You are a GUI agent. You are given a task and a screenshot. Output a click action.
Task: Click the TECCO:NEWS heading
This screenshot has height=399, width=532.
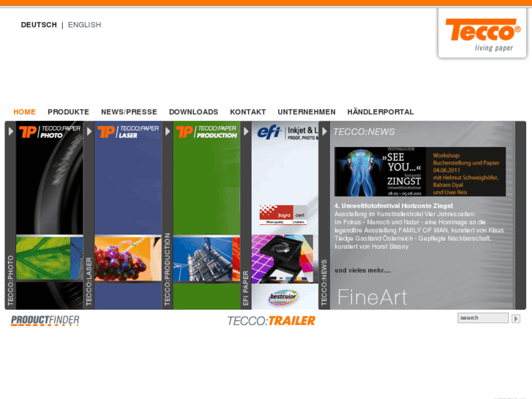pos(364,132)
